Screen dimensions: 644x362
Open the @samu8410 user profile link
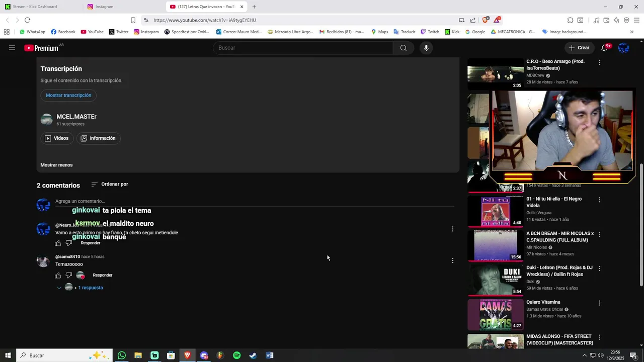67,257
